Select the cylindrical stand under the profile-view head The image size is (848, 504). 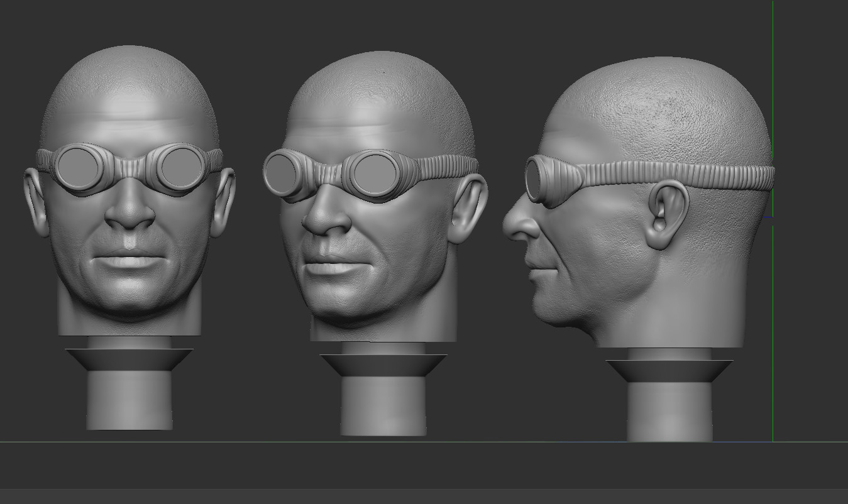670,411
